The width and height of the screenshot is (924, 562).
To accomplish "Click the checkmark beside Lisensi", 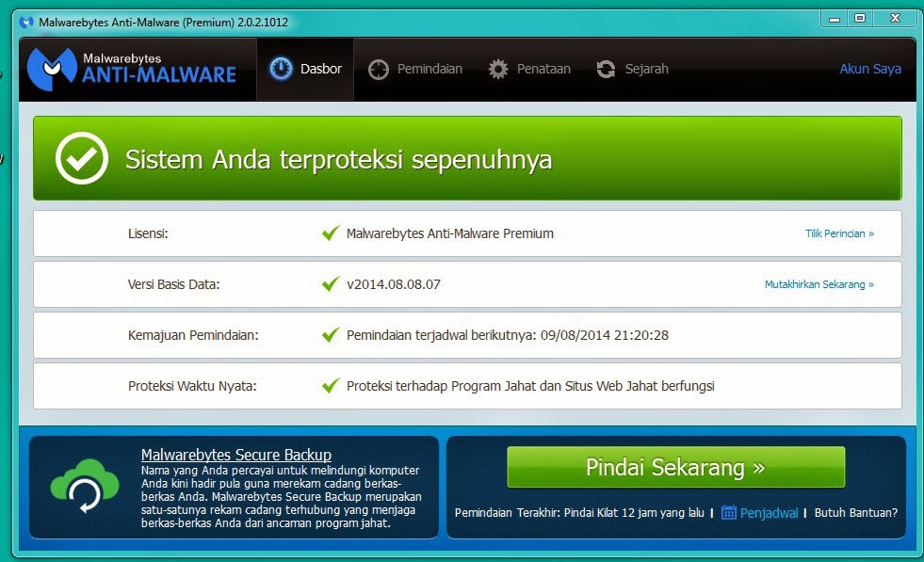I will click(x=332, y=233).
